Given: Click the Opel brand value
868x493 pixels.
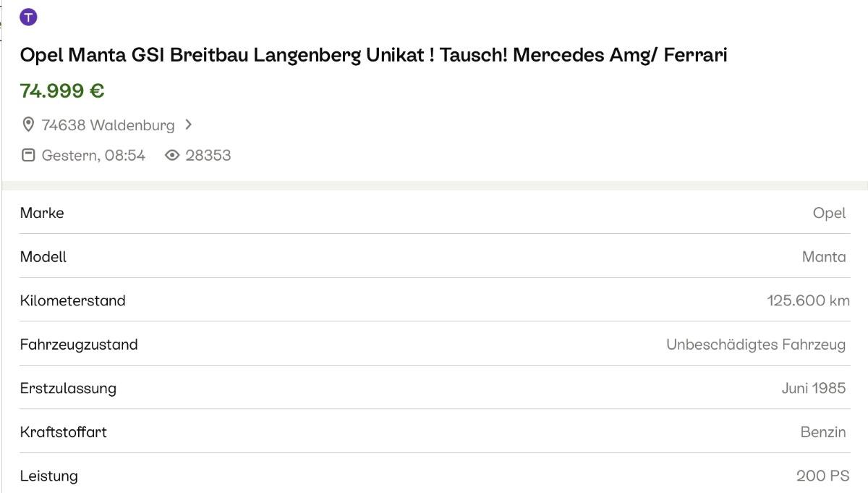Looking at the screenshot, I should click(x=829, y=213).
